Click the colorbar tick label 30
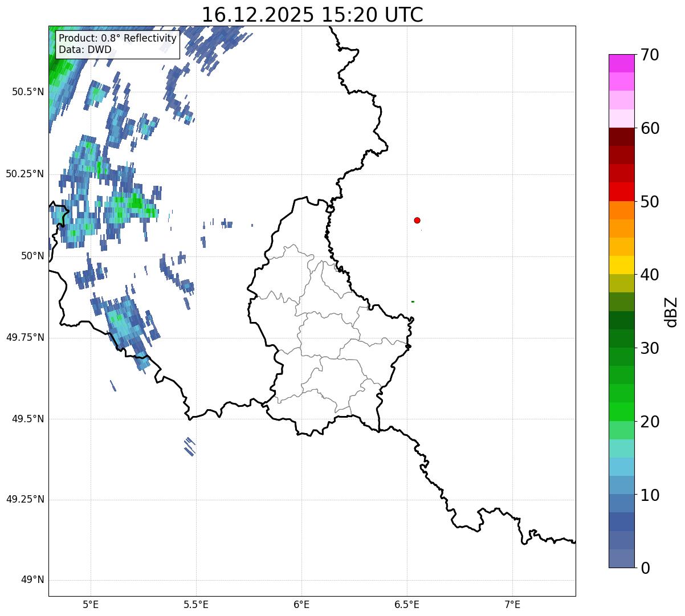This screenshot has width=685, height=616. click(650, 348)
